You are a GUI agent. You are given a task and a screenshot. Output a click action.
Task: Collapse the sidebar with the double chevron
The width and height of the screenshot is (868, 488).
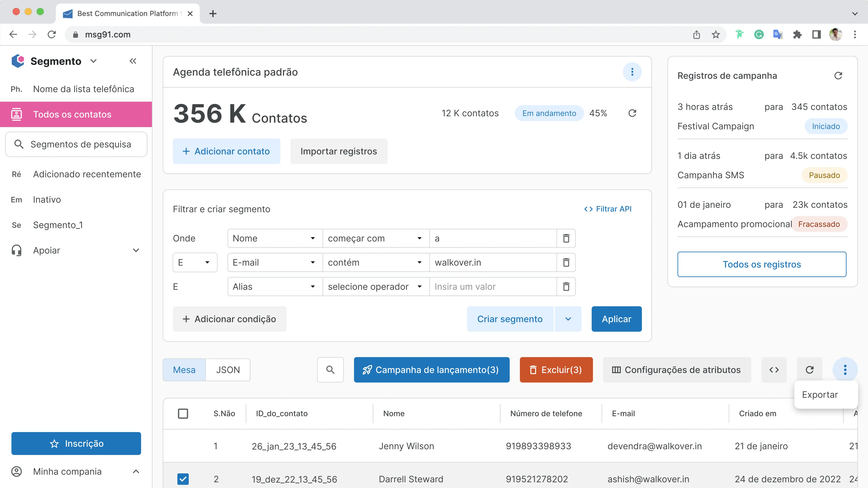[133, 61]
